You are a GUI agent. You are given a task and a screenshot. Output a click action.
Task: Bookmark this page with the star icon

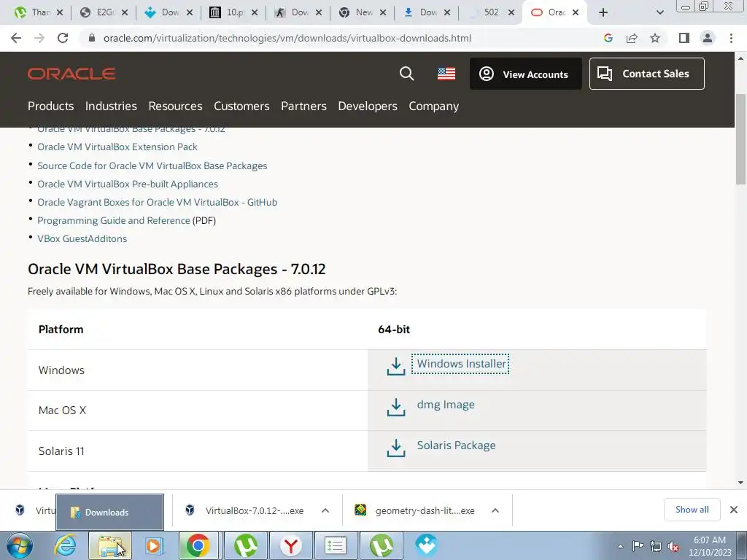pyautogui.click(x=655, y=38)
